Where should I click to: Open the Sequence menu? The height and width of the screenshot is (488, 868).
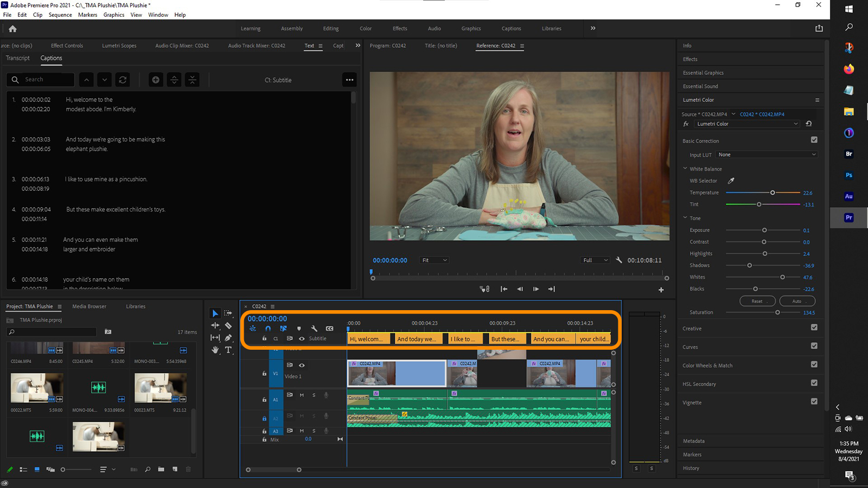60,15
